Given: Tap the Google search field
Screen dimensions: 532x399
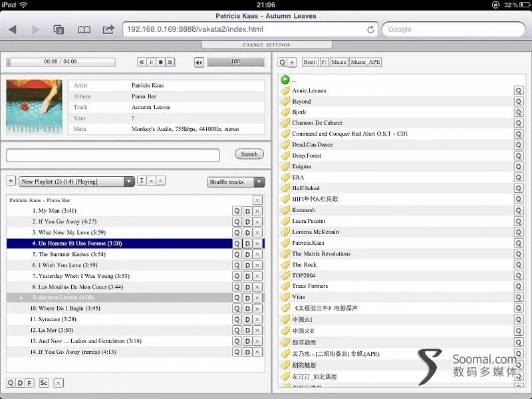Looking at the screenshot, I should (x=454, y=29).
